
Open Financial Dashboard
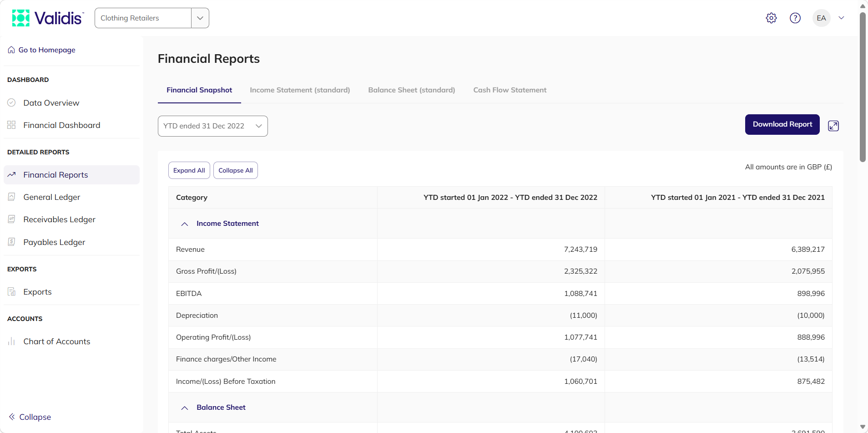click(62, 125)
